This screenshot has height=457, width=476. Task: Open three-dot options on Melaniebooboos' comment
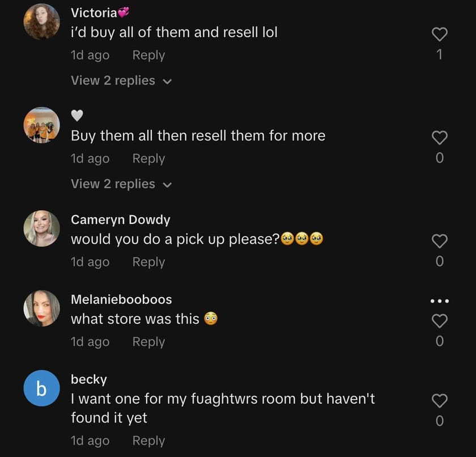point(440,301)
